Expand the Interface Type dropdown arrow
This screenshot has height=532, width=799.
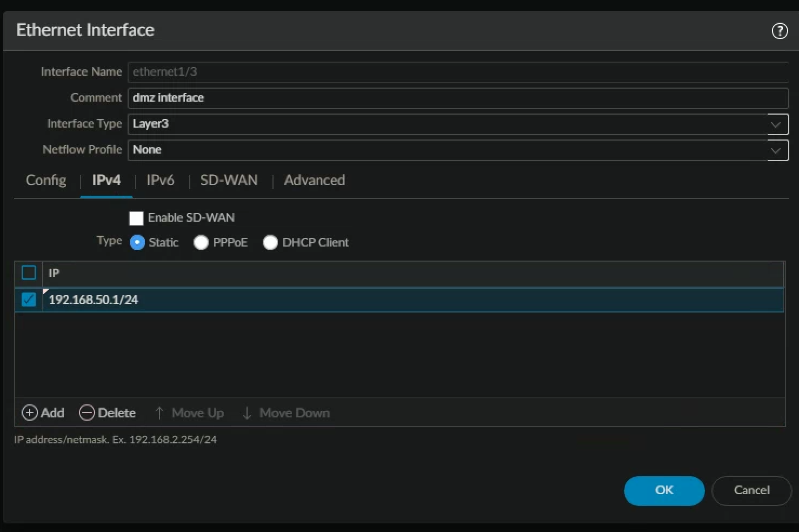tap(777, 124)
